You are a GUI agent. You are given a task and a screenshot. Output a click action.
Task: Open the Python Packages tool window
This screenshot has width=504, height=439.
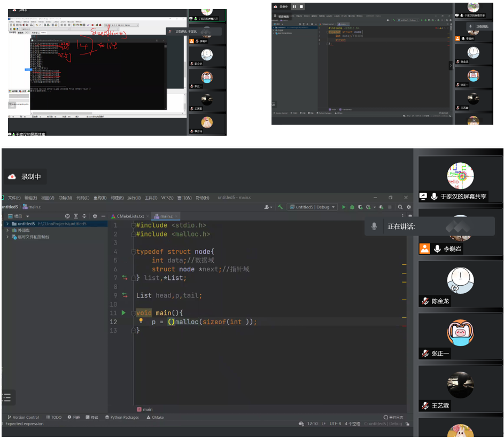122,417
